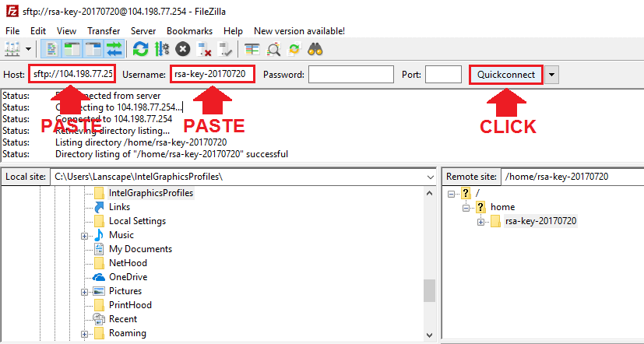Open the New version available! menu

pos(299,31)
